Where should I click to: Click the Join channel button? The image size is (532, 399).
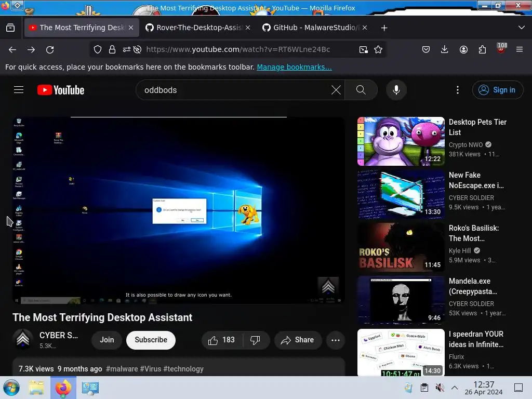[x=107, y=340]
